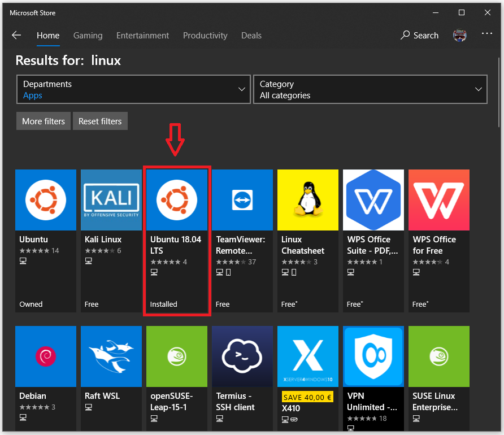Open the Entertainment tab

tap(142, 36)
